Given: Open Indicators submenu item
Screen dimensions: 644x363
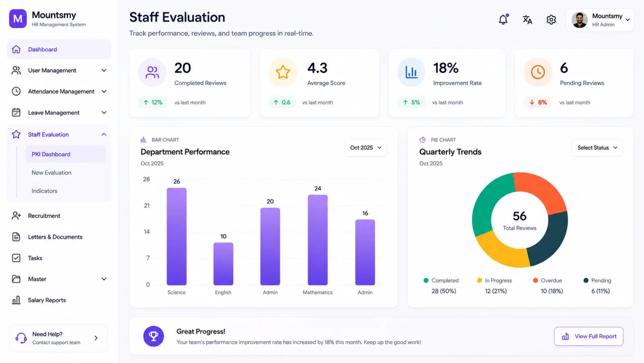Looking at the screenshot, I should coord(45,191).
